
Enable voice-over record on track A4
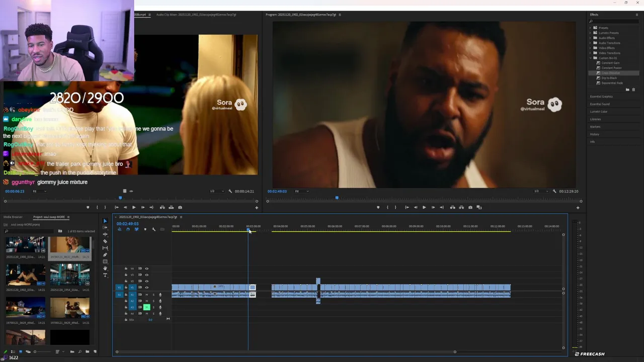pyautogui.click(x=160, y=314)
